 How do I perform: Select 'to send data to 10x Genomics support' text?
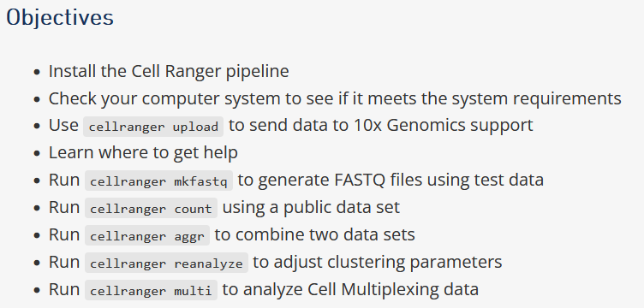(381, 125)
